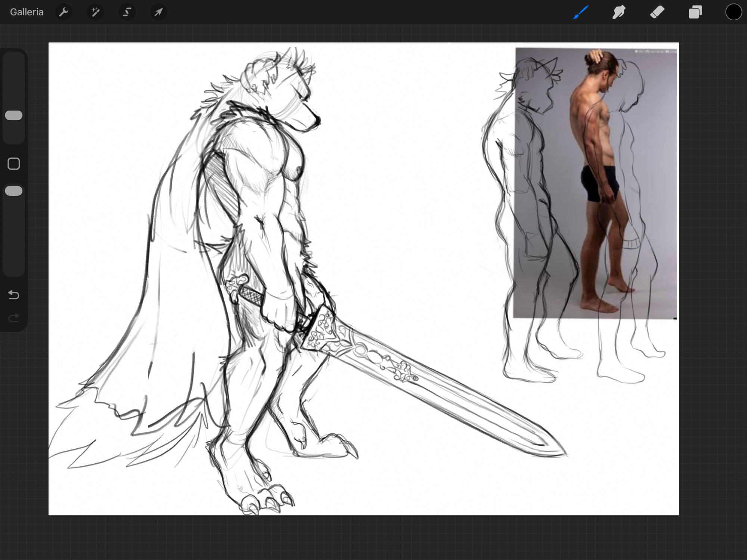Select the Eraser tool
747x560 pixels.
[657, 12]
